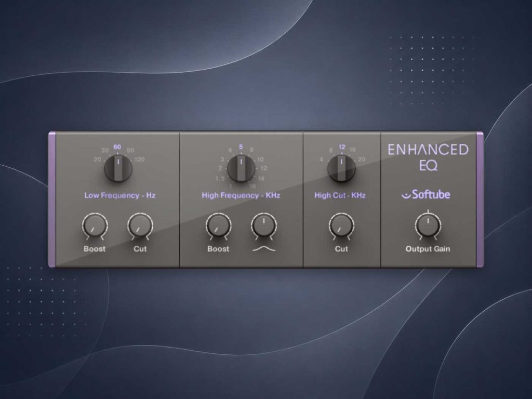
Task: Click the High Frequency selector knob
Action: coord(241,168)
